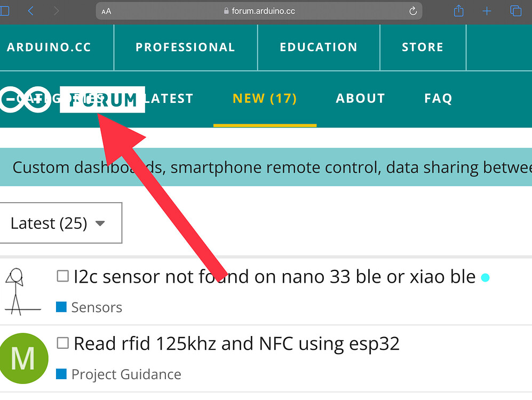This screenshot has width=532, height=400.
Task: Check the Read rfid topic checkbox
Action: pyautogui.click(x=62, y=343)
